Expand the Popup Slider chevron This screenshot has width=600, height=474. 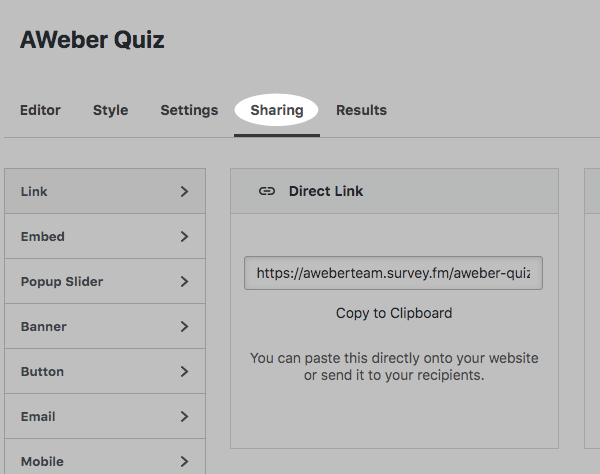[x=184, y=282]
